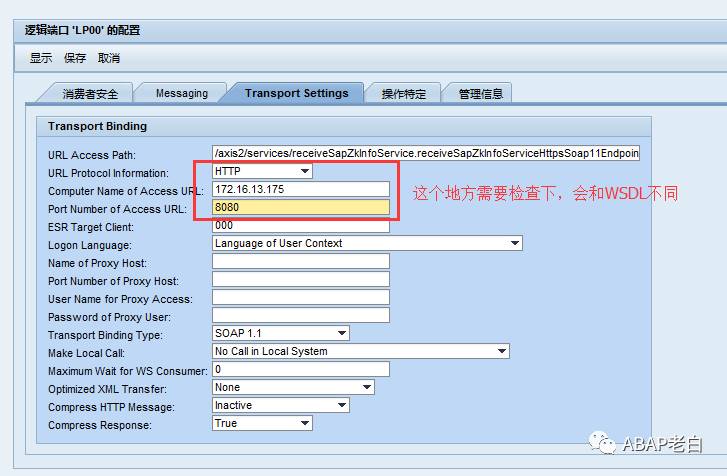Click the Computer Name of Access URL field

coord(301,189)
